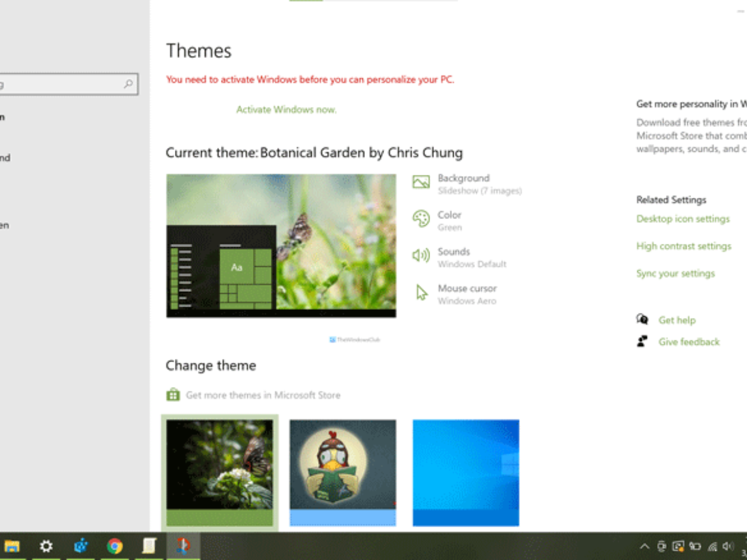Click 'Slideshow (7 images)' text

click(480, 191)
